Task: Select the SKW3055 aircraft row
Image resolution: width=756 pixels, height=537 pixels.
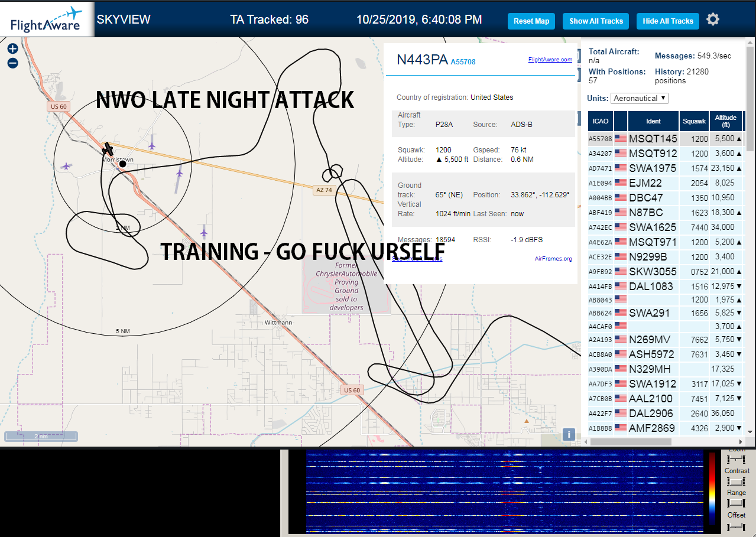Action: (x=666, y=272)
